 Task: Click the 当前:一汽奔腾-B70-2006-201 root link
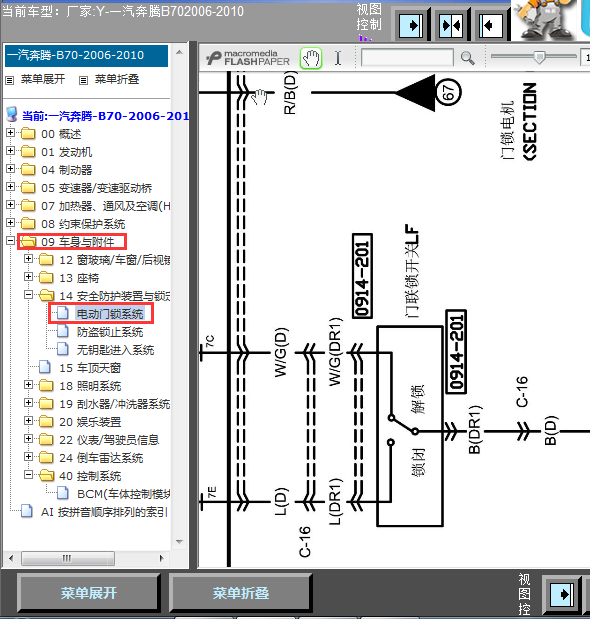click(x=105, y=116)
